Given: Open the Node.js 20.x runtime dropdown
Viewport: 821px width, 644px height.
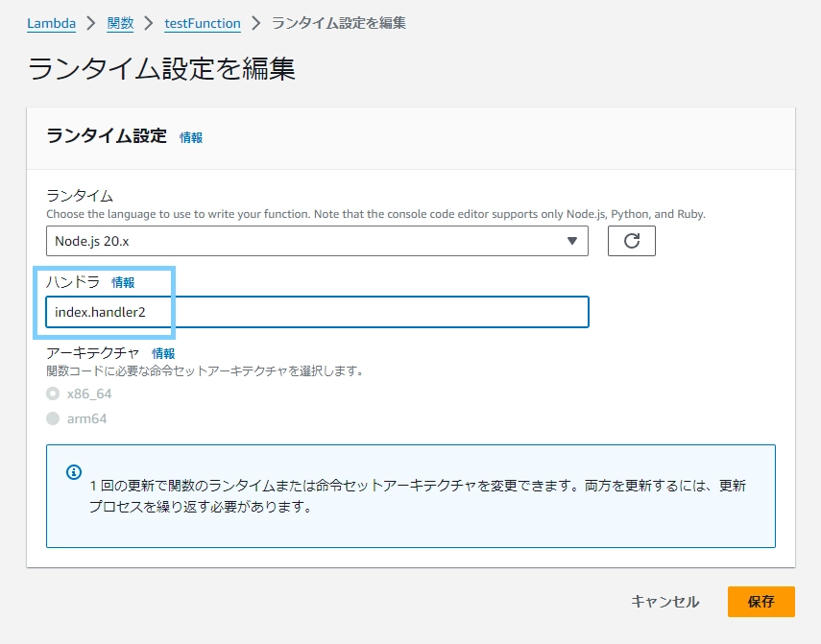Looking at the screenshot, I should coord(317,241).
